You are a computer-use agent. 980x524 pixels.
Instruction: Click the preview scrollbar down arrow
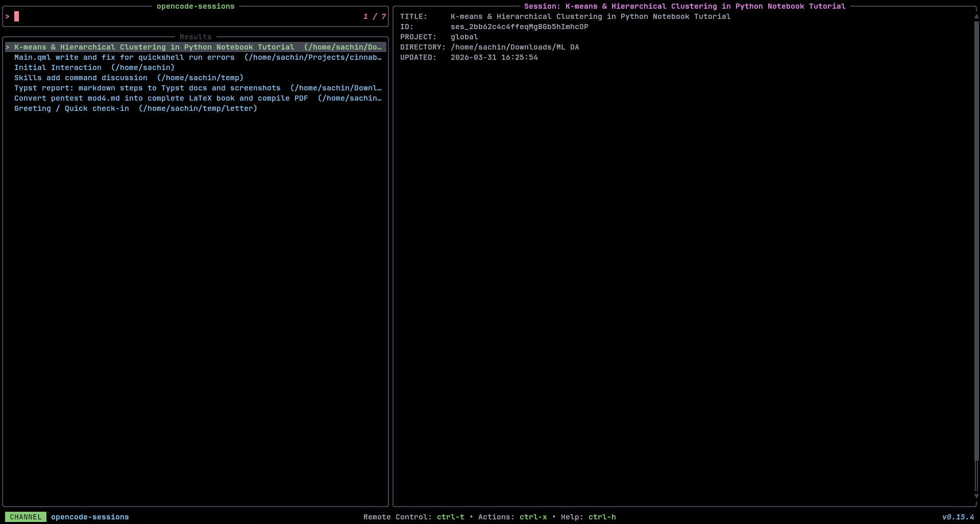[976, 496]
